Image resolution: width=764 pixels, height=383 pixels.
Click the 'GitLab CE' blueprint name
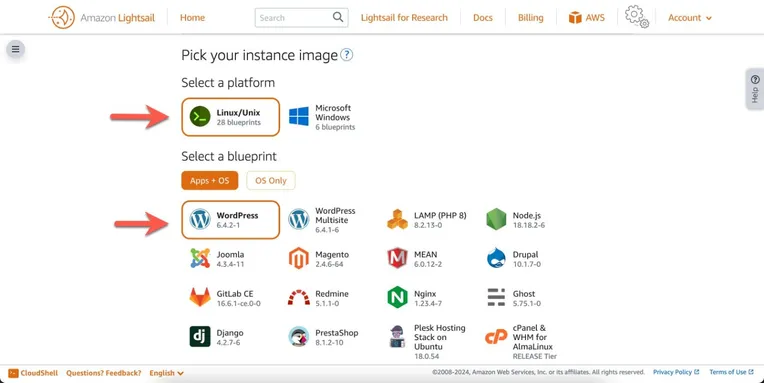click(x=235, y=294)
